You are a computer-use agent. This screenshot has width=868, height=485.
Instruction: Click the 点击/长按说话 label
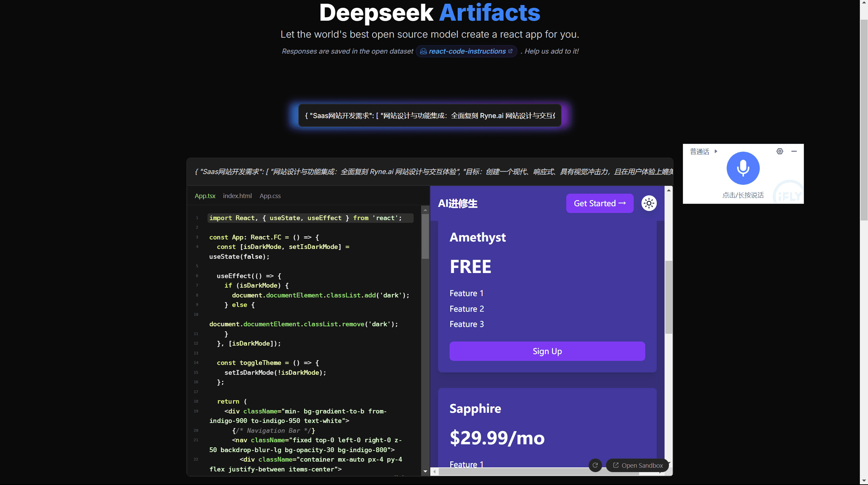tap(743, 195)
